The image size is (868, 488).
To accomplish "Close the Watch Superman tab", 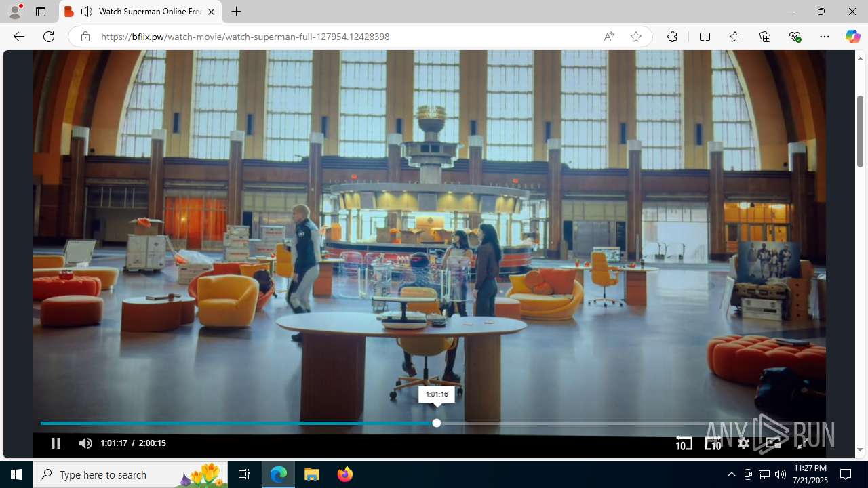I will tap(211, 12).
